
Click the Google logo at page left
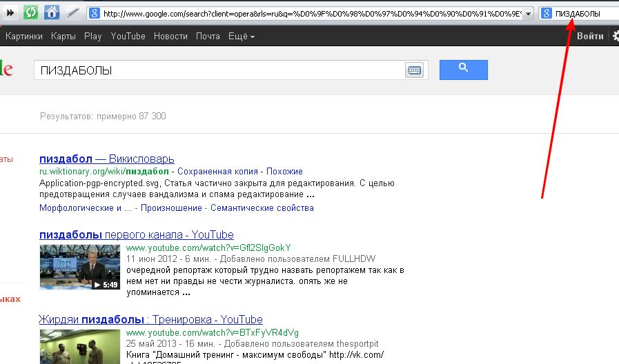pyautogui.click(x=6, y=69)
